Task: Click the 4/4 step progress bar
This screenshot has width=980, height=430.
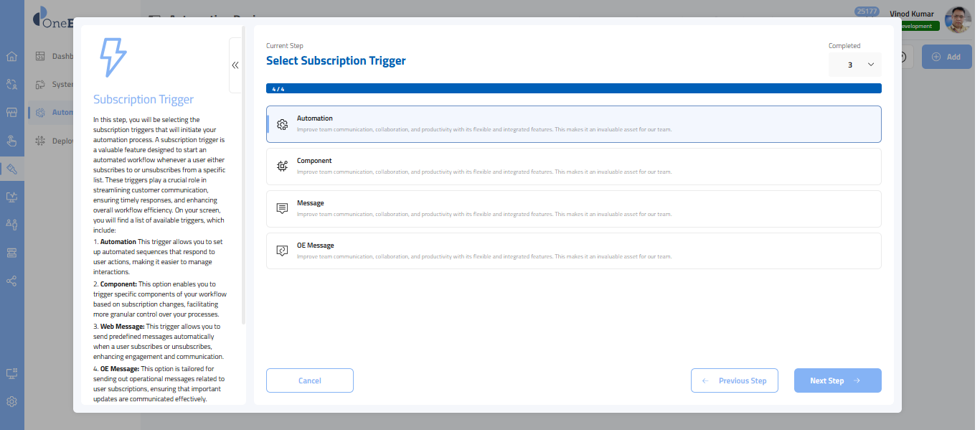Action: [x=573, y=89]
